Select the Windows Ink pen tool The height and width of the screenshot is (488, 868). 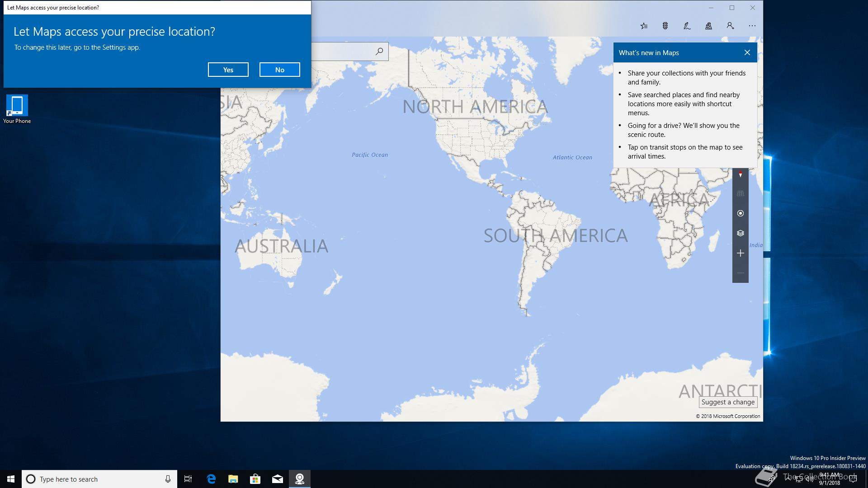pyautogui.click(x=687, y=26)
